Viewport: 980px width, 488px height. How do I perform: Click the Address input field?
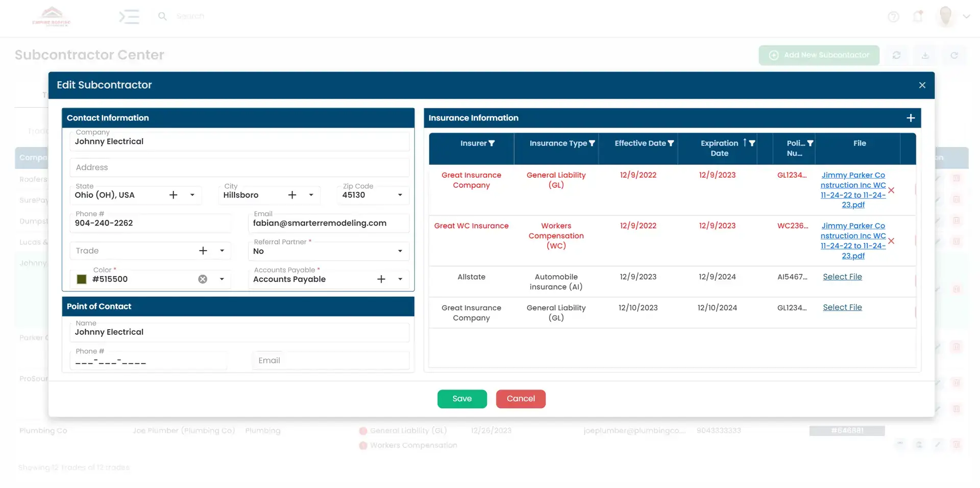239,167
